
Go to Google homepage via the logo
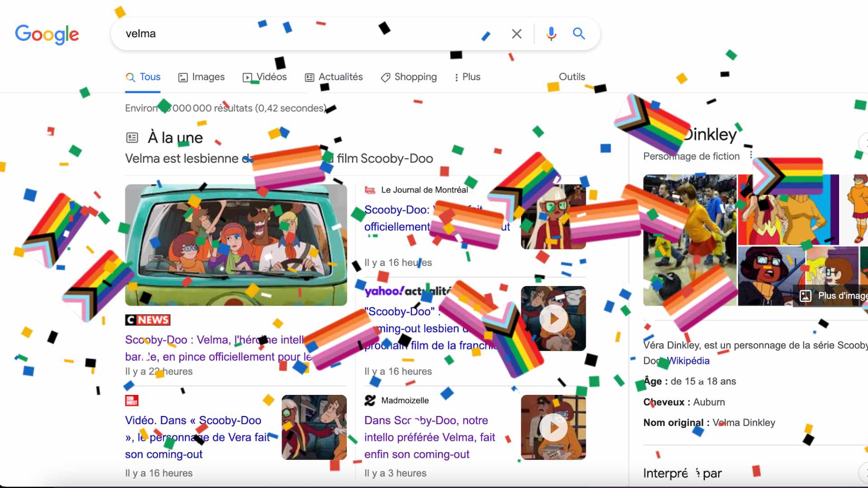point(47,34)
